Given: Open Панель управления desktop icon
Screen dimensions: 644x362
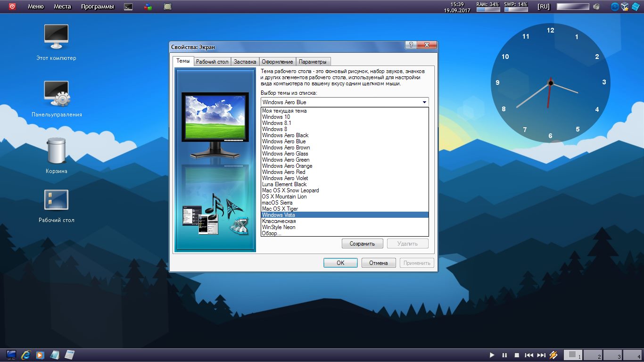Looking at the screenshot, I should pos(57,94).
